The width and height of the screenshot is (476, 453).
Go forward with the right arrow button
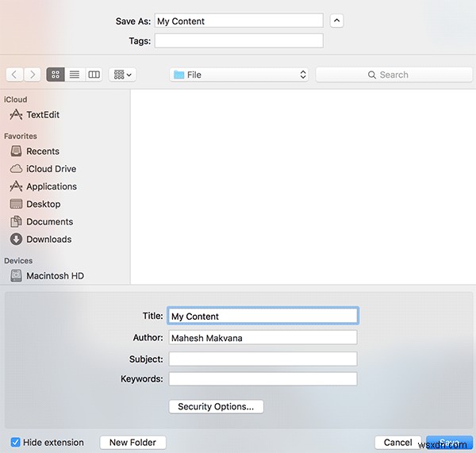(33, 75)
